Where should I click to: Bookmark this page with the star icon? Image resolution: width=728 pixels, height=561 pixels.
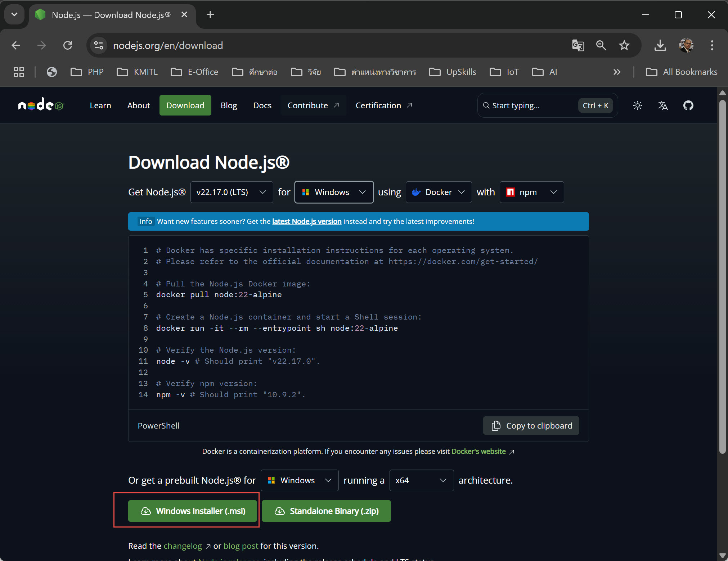[625, 45]
